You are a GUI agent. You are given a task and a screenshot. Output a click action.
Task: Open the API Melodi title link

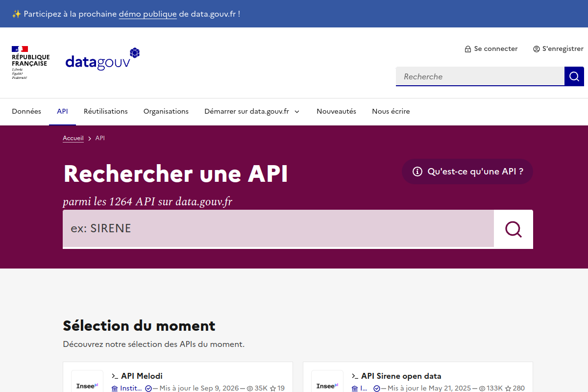(142, 376)
